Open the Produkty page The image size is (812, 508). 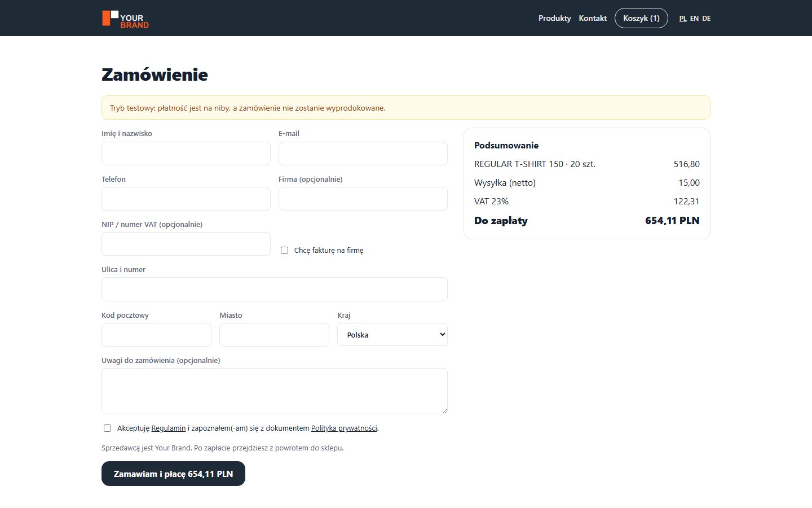[x=554, y=18]
